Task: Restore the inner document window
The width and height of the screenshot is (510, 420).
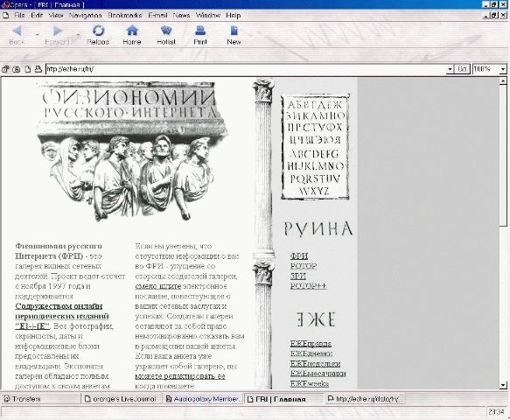Action: 494,15
